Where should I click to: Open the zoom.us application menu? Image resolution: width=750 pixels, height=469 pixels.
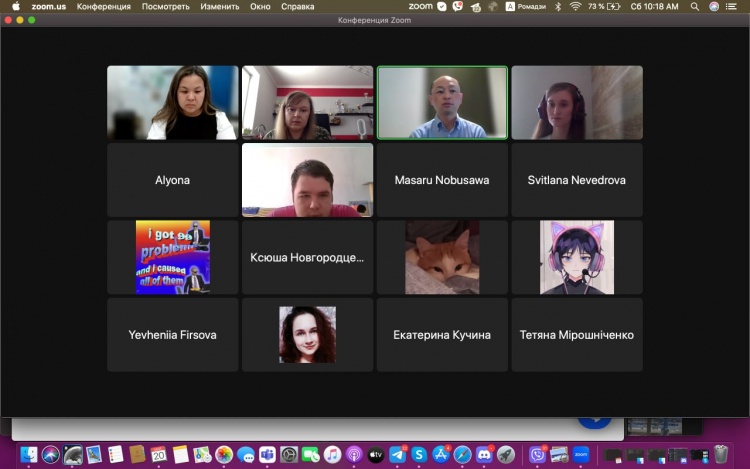tap(49, 6)
